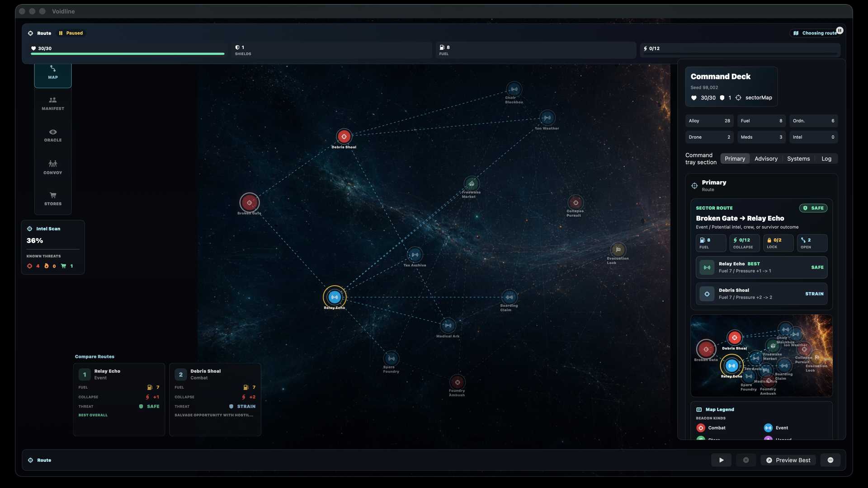
Task: Click the SAFE route status badge
Action: [x=813, y=208]
